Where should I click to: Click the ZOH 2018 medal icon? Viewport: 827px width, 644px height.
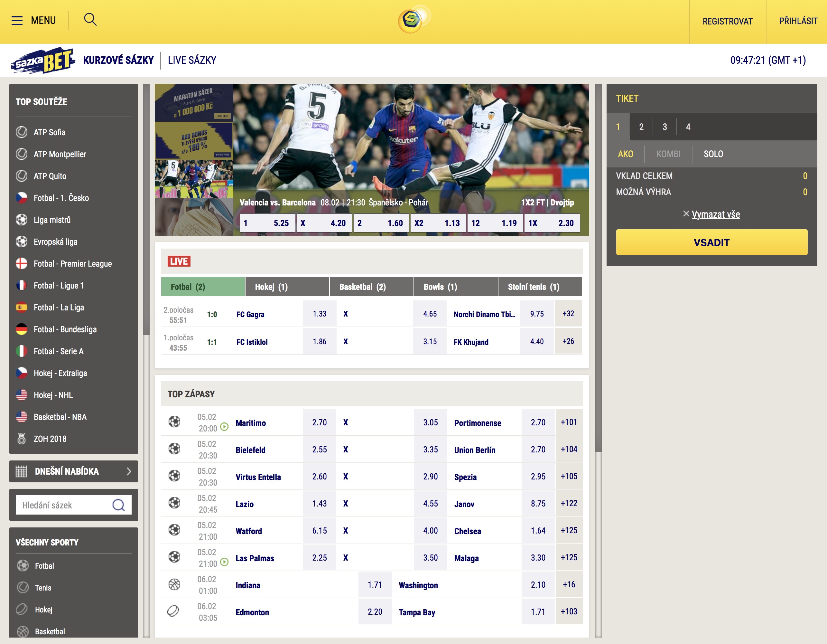[22, 439]
